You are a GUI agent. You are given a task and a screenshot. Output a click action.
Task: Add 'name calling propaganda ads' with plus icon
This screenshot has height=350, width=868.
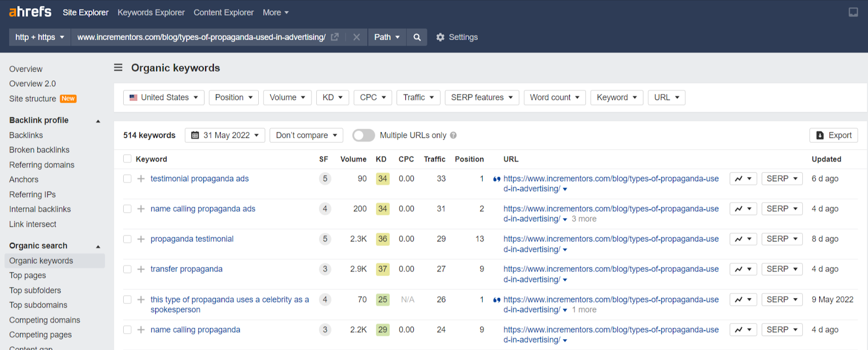point(141,209)
